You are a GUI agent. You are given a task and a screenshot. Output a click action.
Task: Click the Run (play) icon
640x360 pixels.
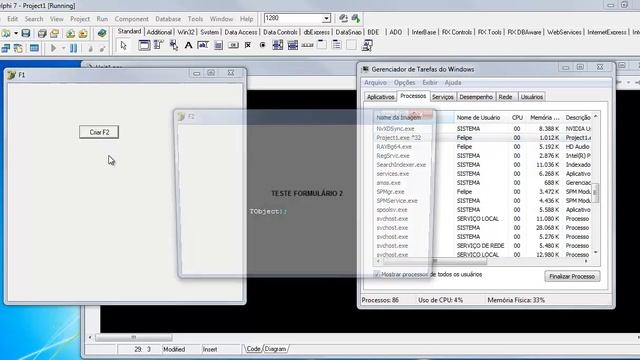[53, 48]
